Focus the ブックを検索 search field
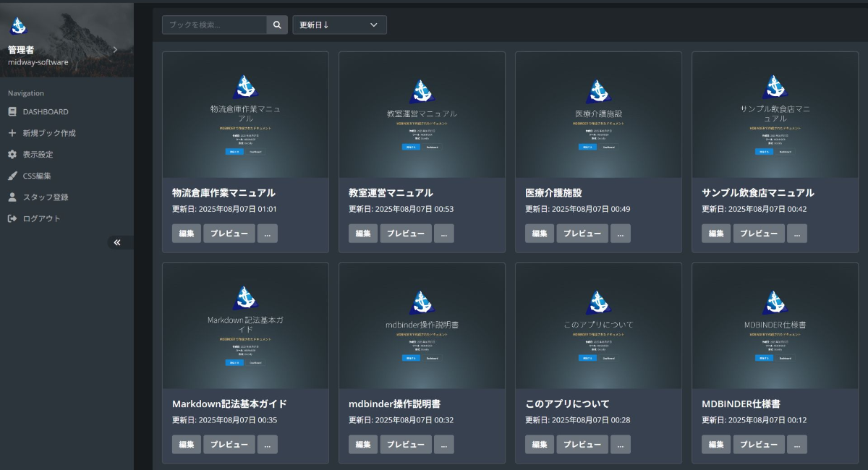This screenshot has height=470, width=868. [215, 25]
